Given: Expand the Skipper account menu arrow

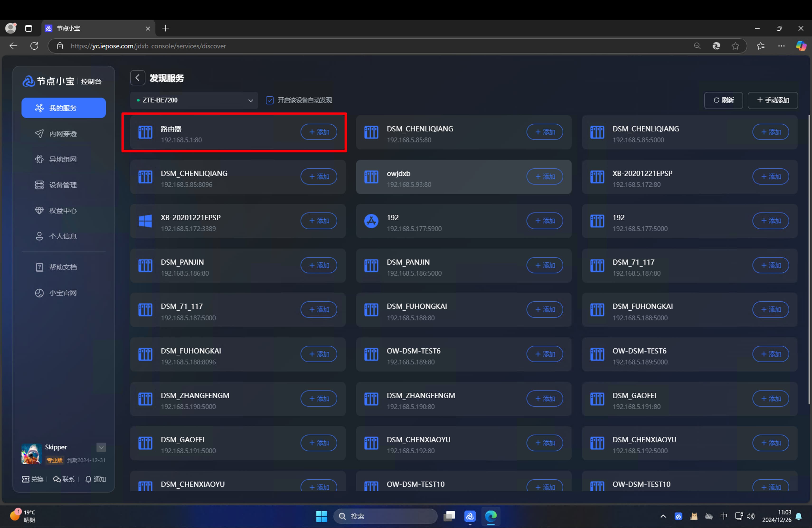Looking at the screenshot, I should pyautogui.click(x=101, y=447).
